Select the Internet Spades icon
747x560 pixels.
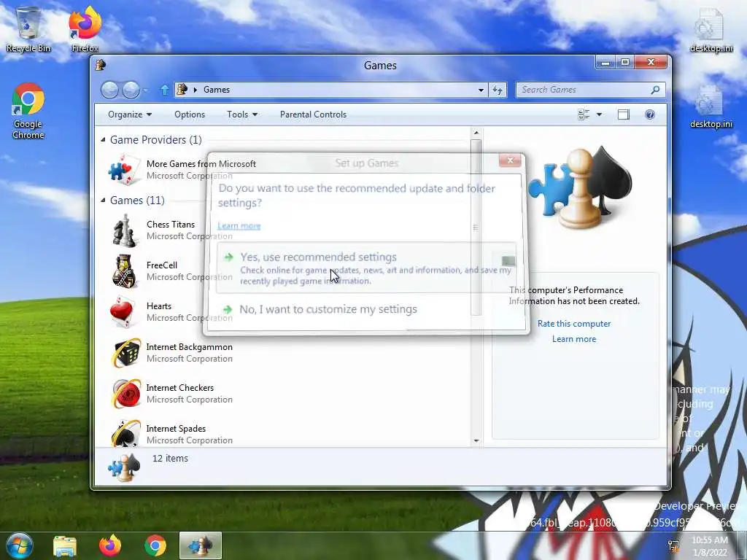click(125, 433)
